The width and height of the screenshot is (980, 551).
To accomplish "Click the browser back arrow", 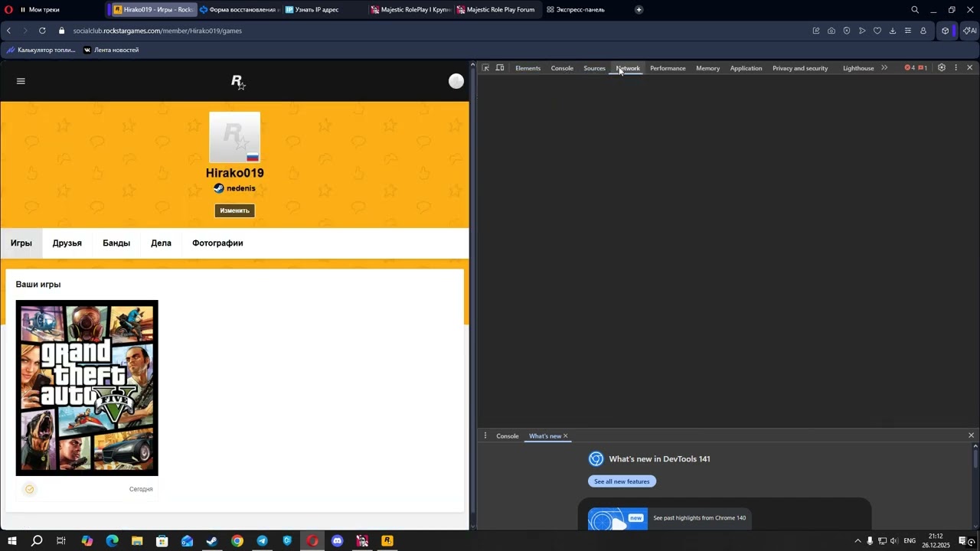I will pos(8,31).
